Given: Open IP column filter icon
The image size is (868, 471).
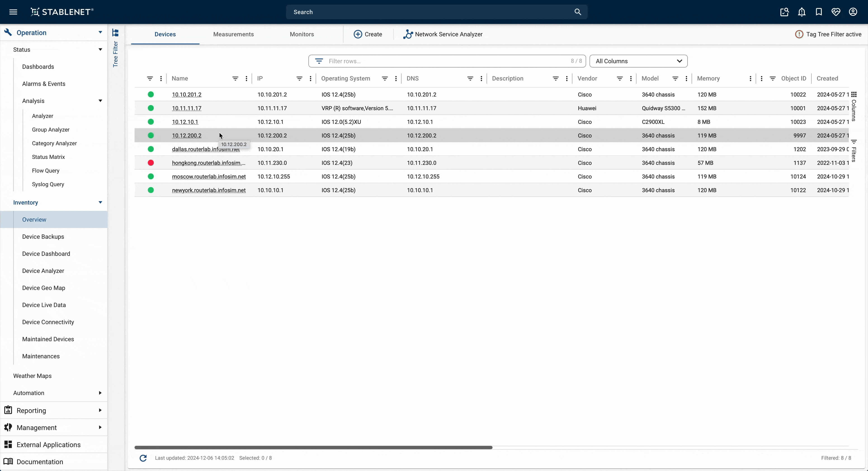Looking at the screenshot, I should tap(299, 78).
